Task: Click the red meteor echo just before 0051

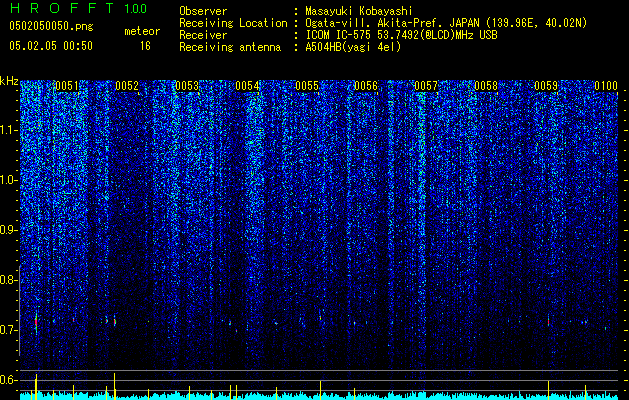Action: click(36, 322)
